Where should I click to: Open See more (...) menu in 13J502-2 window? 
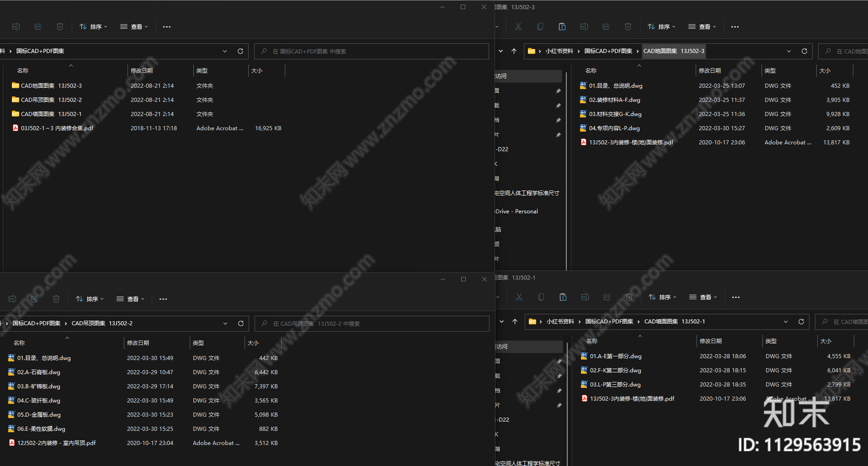pyautogui.click(x=163, y=299)
